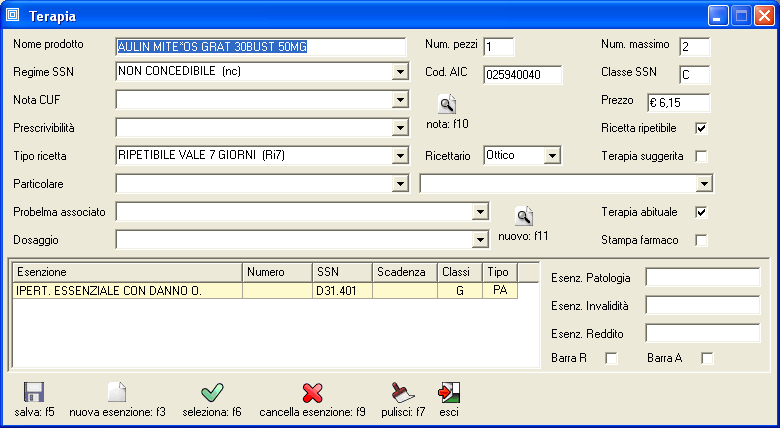
Task: Open the Tipo ricetta dropdown list
Action: [x=400, y=156]
